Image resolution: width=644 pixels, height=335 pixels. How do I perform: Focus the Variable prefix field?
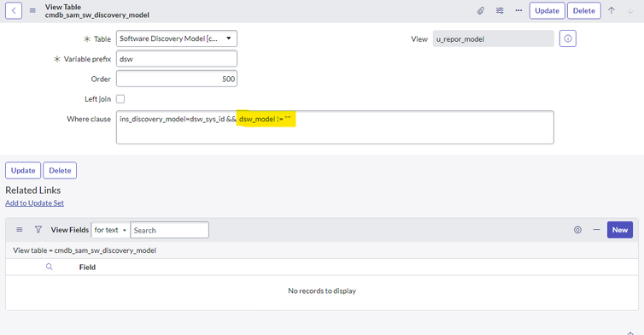click(177, 59)
